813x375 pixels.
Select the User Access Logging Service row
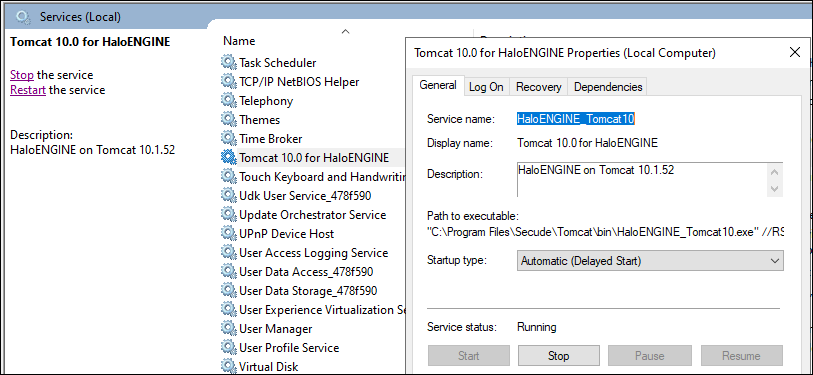click(313, 253)
